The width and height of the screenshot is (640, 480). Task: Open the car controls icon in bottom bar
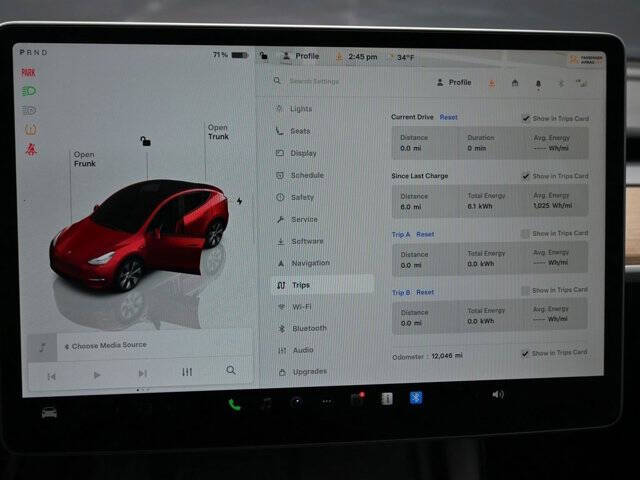(49, 413)
